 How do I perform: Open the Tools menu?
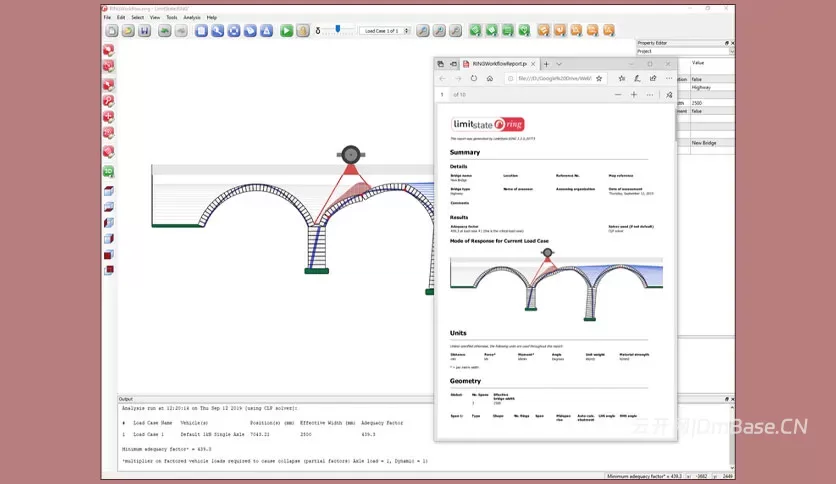172,18
